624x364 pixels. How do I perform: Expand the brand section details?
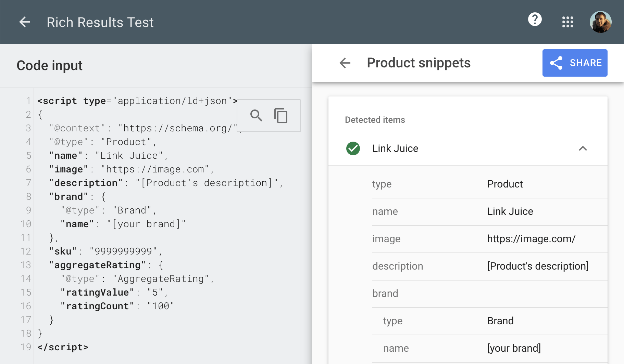385,293
